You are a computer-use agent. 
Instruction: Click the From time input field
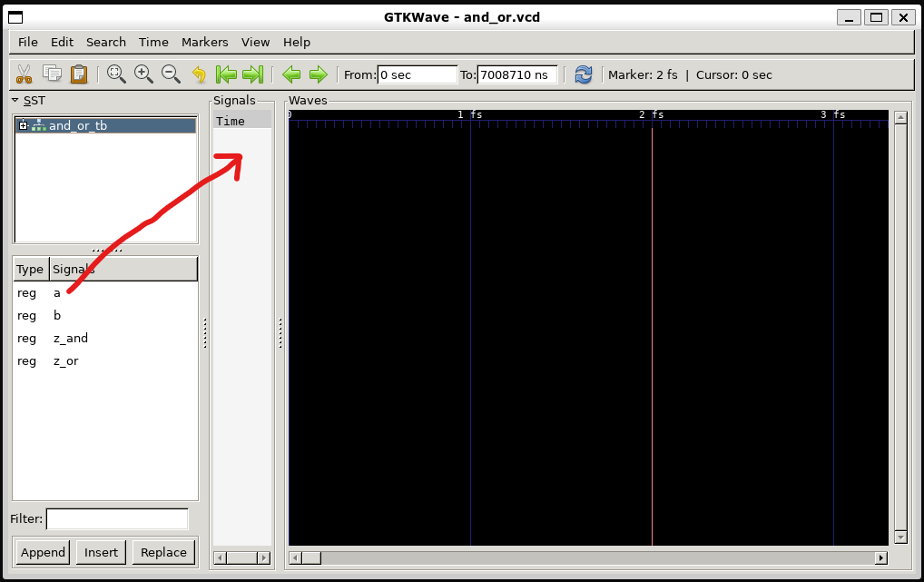[x=418, y=74]
